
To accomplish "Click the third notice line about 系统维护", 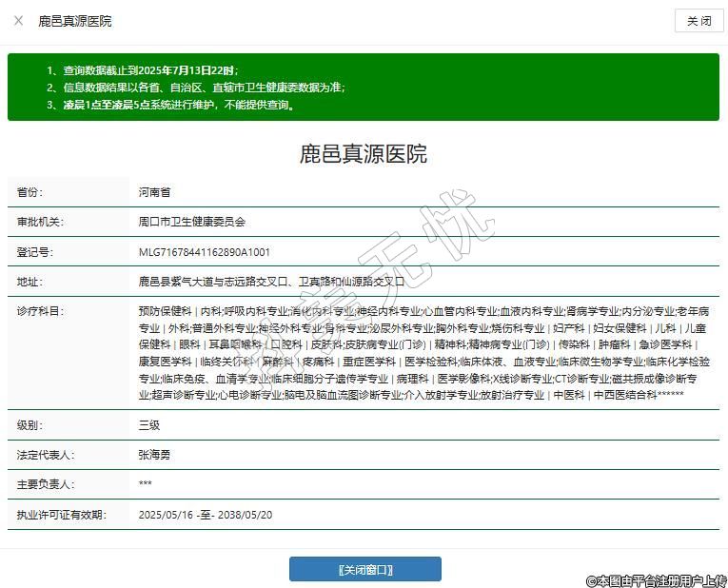I will [x=171, y=105].
